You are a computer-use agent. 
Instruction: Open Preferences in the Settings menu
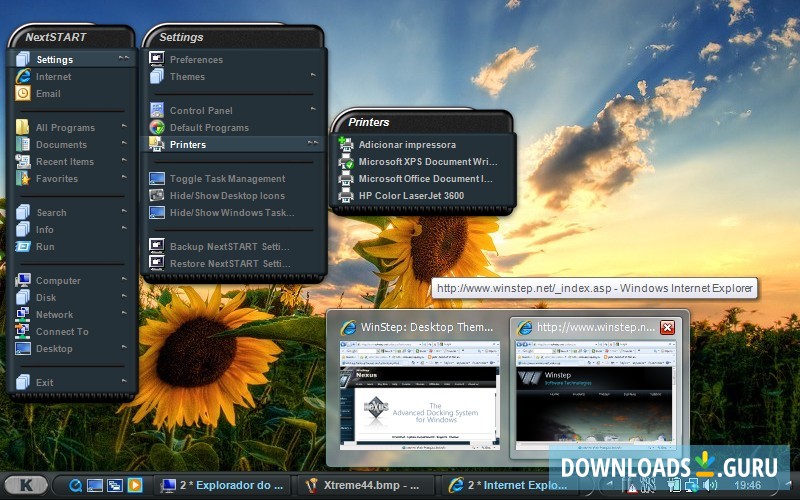[196, 60]
